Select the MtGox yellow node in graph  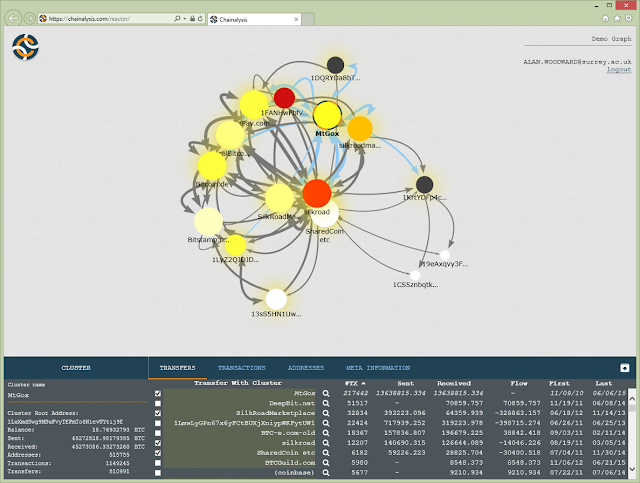327,116
